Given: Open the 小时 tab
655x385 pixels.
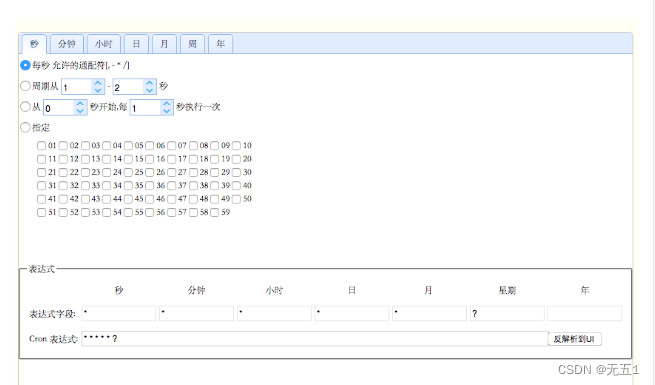Looking at the screenshot, I should tap(104, 44).
